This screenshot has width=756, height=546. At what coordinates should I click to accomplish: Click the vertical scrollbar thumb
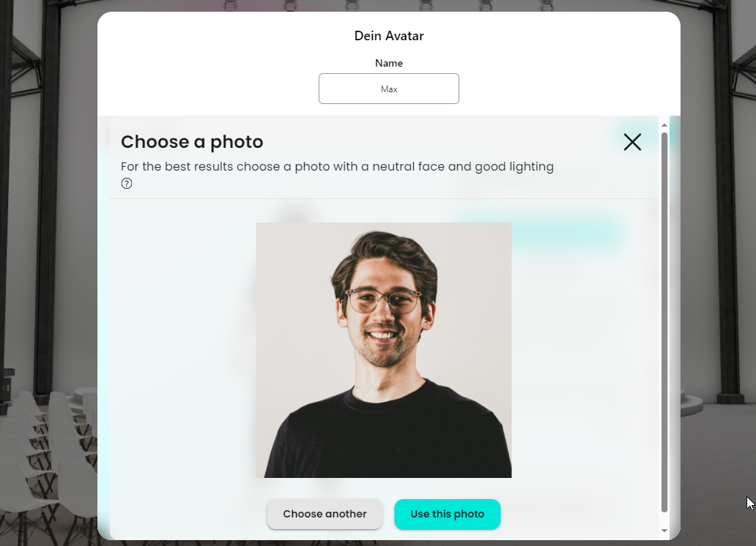point(664,322)
